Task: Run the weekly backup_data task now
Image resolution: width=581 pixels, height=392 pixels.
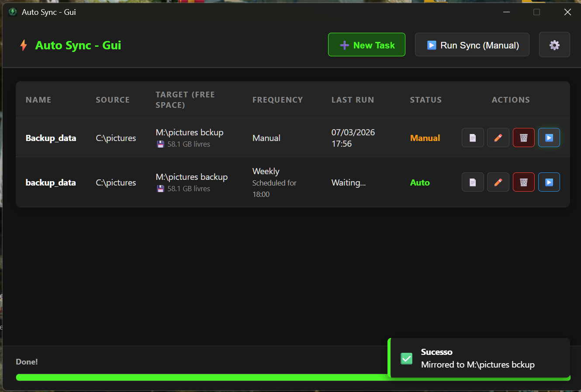Action: point(549,182)
